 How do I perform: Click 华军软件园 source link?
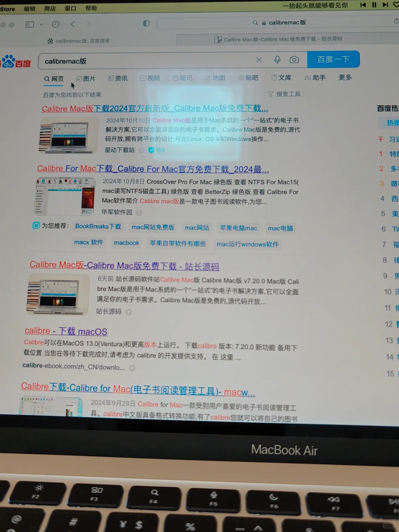tap(117, 212)
